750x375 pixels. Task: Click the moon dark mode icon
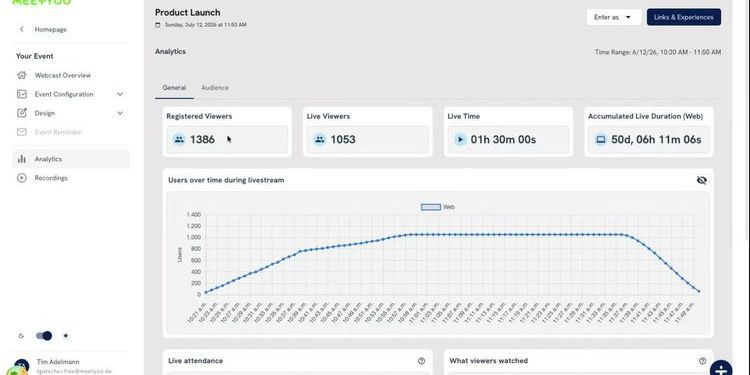pos(21,336)
